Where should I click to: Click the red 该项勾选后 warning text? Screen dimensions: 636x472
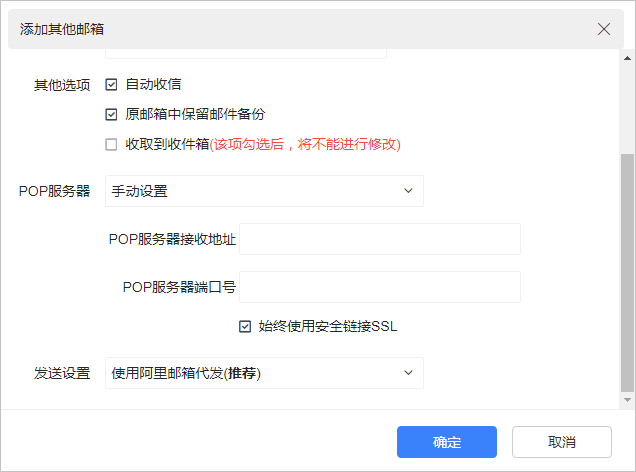coord(305,144)
